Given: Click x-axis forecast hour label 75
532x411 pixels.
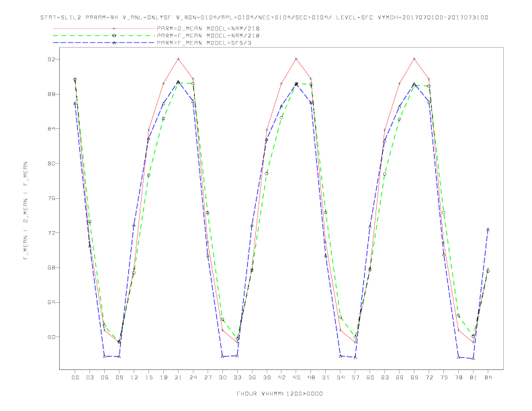Looking at the screenshot, I should pos(444,377).
